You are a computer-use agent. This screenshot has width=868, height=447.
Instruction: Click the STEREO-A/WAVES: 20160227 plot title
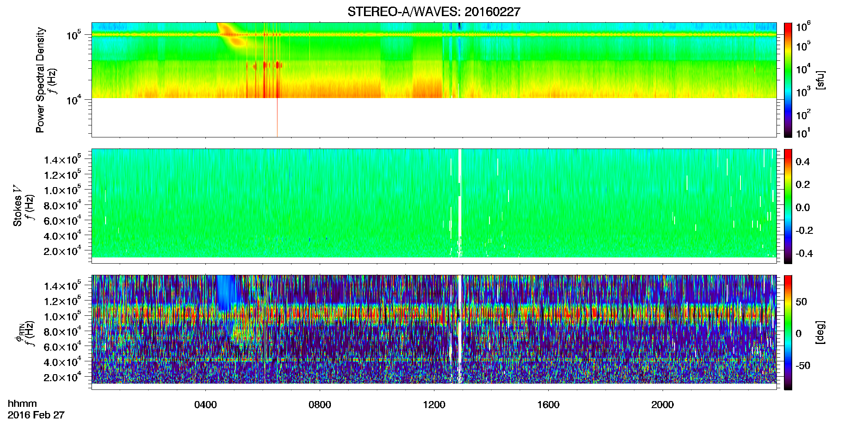(x=434, y=12)
